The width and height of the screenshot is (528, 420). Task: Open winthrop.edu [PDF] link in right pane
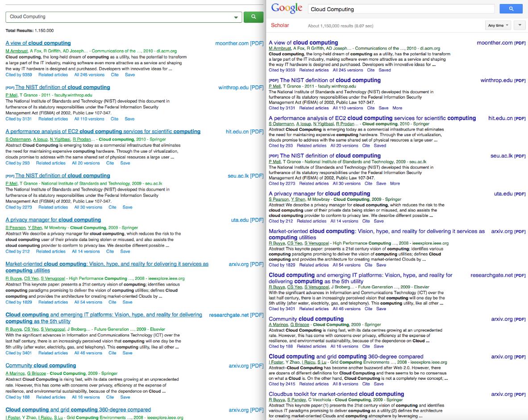503,80
